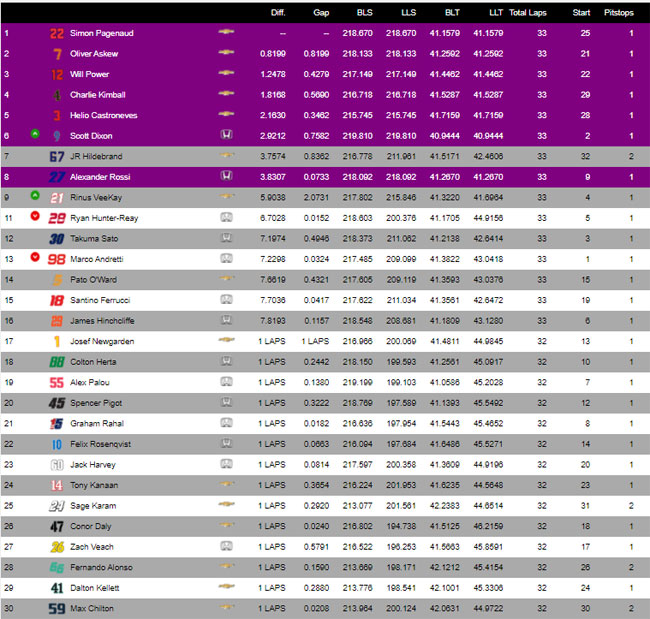Click the Honda logo in Scott Dixon's row
650x619 pixels.
[226, 134]
